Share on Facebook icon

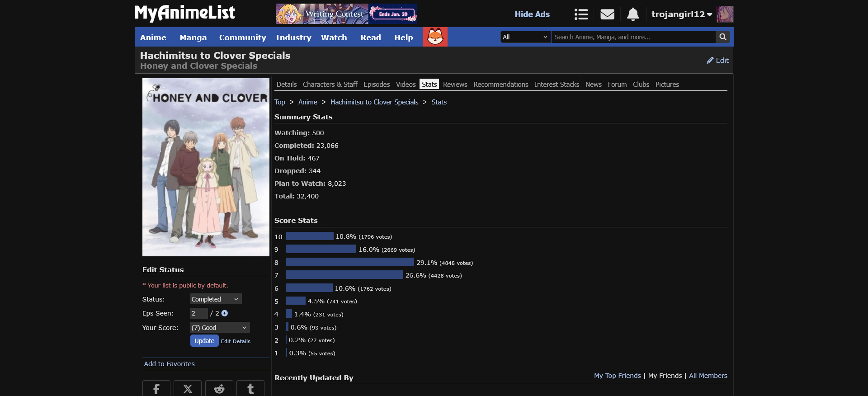point(156,389)
